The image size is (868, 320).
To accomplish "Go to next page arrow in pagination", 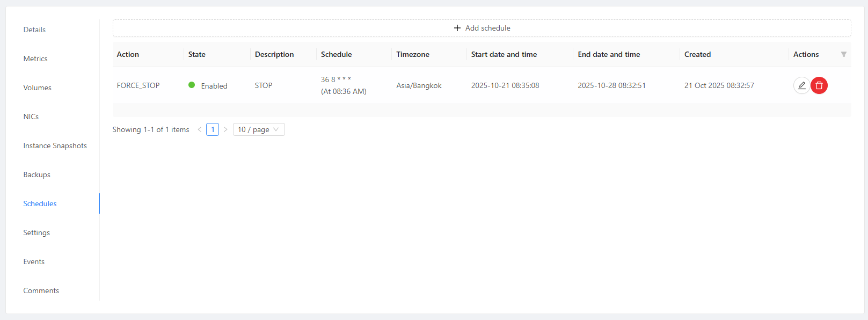I will pyautogui.click(x=225, y=129).
